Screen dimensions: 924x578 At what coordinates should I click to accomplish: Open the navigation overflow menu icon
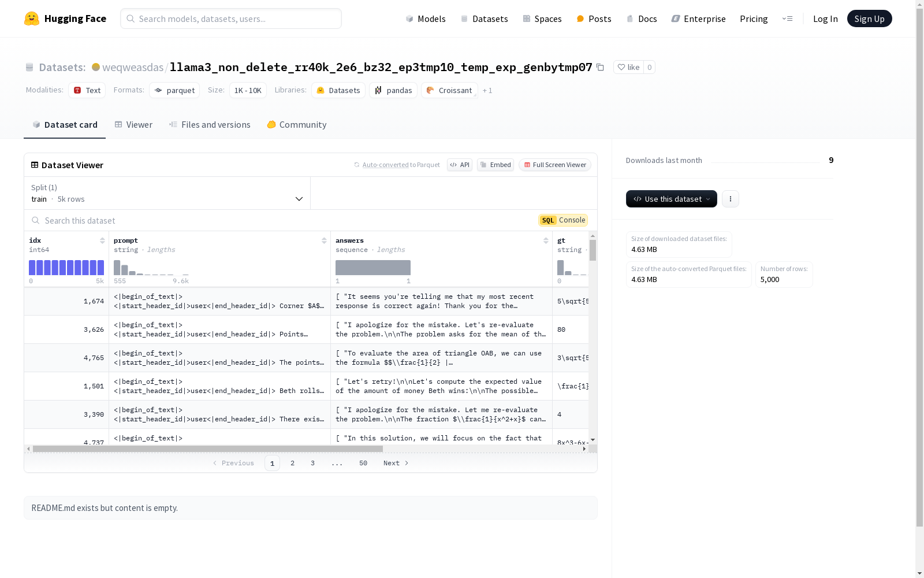787,18
